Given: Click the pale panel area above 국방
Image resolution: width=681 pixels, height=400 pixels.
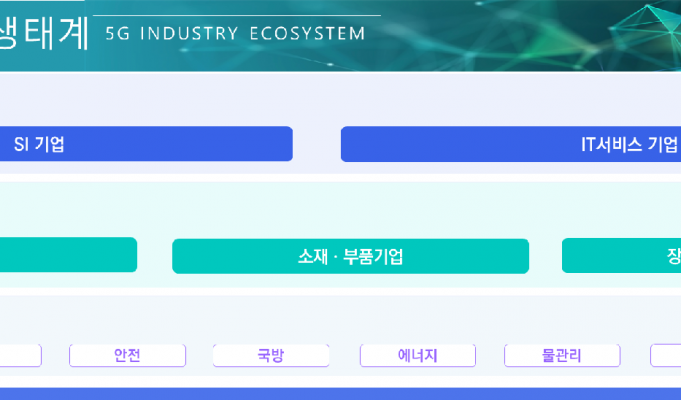Looking at the screenshot, I should pos(271,319).
